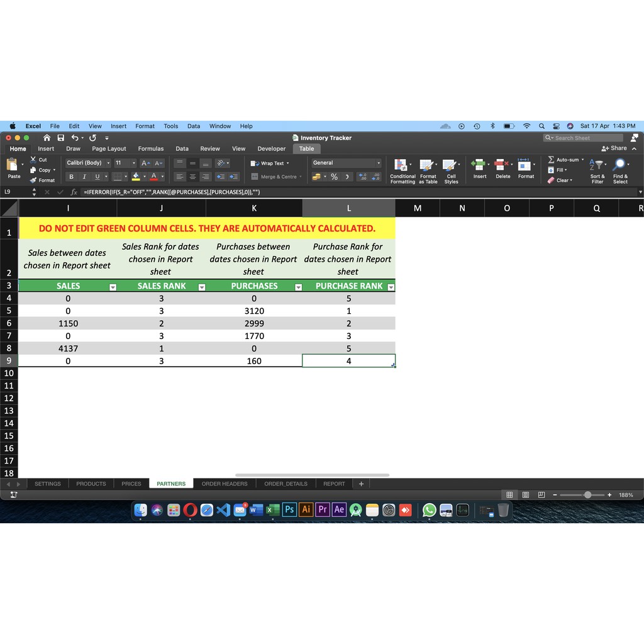Click the Paste clipboard icon
The height and width of the screenshot is (644, 644).
[13, 166]
